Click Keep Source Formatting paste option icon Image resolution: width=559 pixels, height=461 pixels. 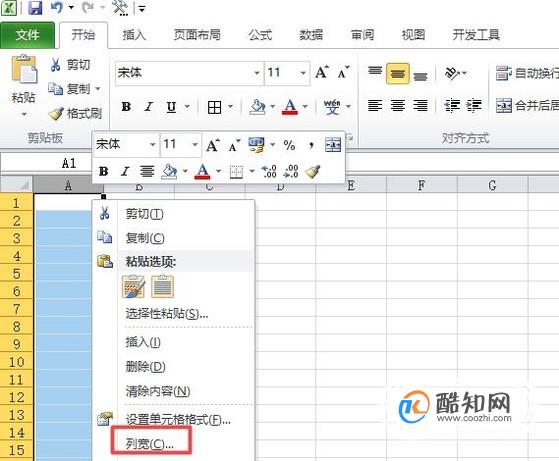click(x=133, y=287)
